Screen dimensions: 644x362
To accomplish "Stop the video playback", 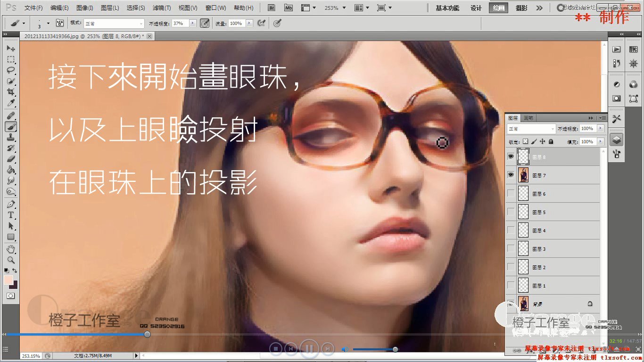I will pyautogui.click(x=276, y=349).
